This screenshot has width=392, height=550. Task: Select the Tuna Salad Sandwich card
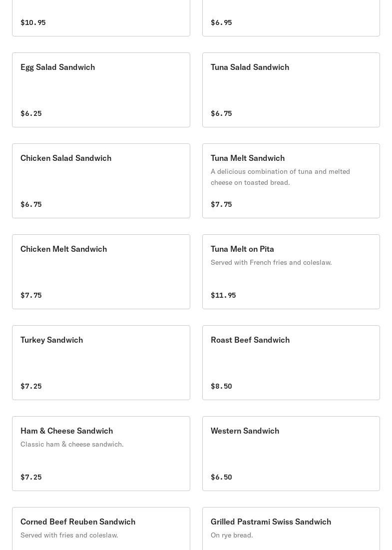coord(291,90)
